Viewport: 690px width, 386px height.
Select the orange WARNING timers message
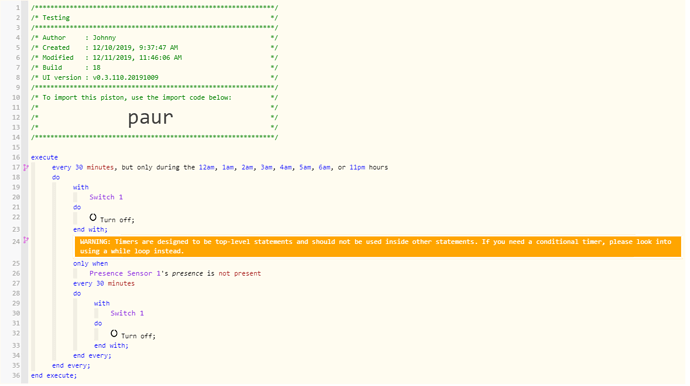378,246
